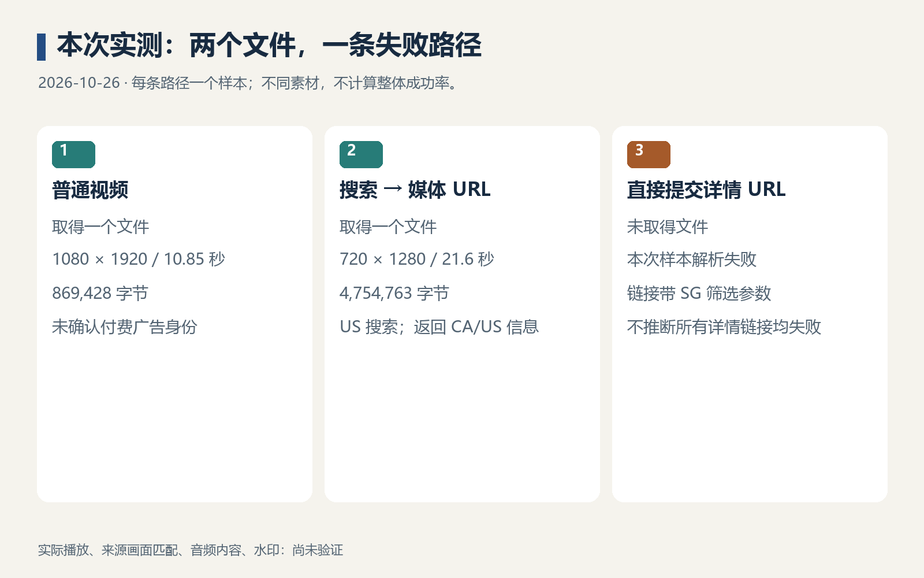Click the teal badge numbered 2
Image resolution: width=924 pixels, height=578 pixels.
tap(361, 154)
